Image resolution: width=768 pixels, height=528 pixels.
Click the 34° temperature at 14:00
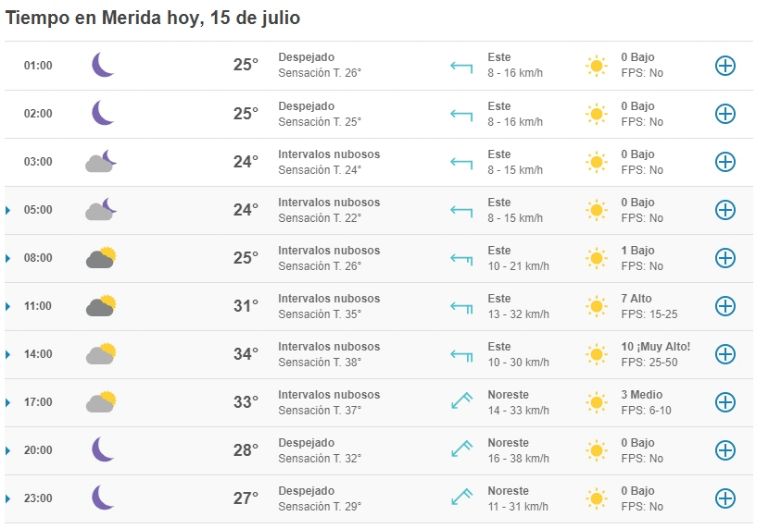point(245,354)
